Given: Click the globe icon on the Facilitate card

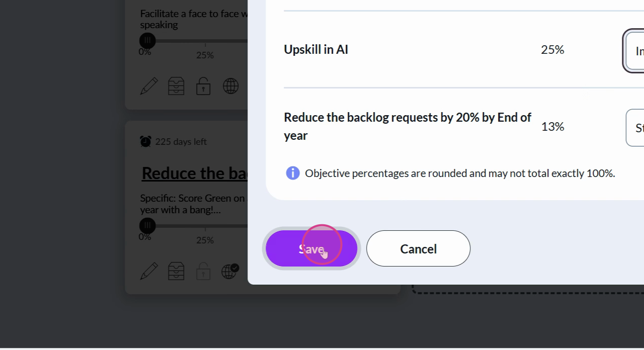Looking at the screenshot, I should (x=230, y=86).
